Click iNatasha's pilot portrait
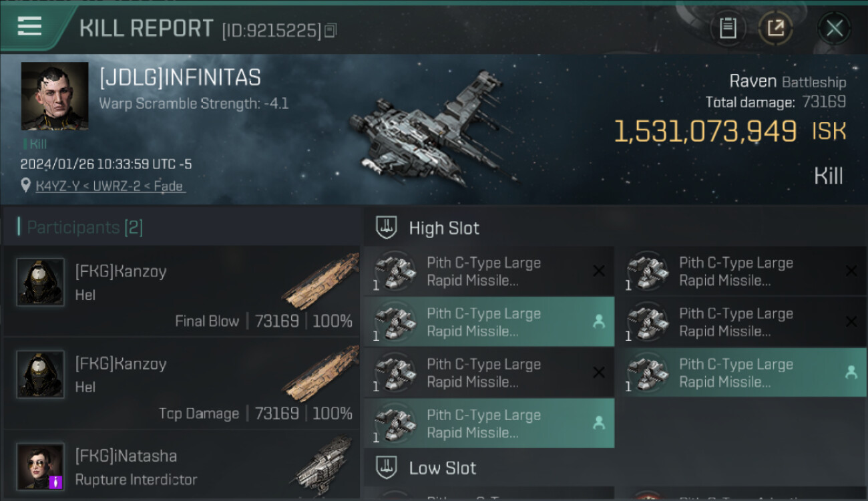Screen dimensions: 868x501 41,466
